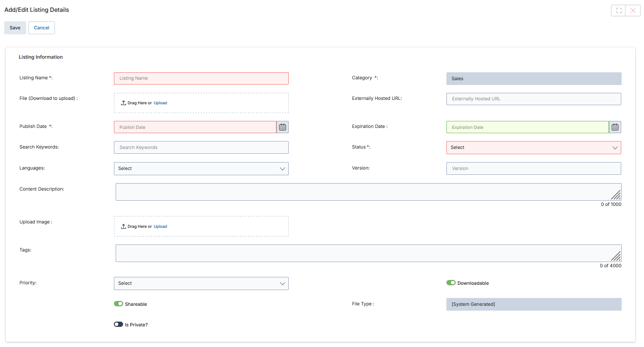Click the Content Description resize grip
This screenshot has width=644, height=347.
(x=616, y=195)
